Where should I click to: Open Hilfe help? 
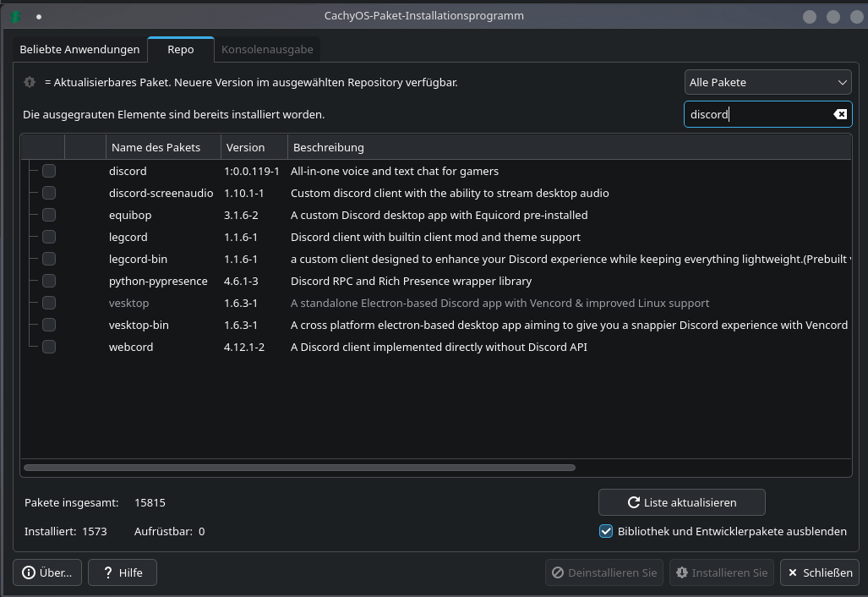pos(123,572)
